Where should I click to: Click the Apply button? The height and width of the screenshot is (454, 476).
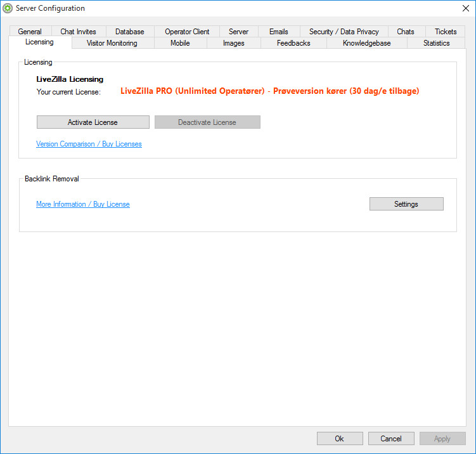442,439
